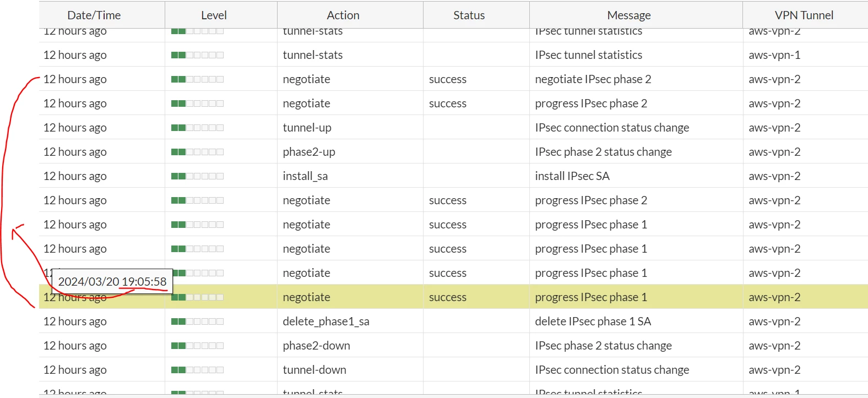Click the 2024/03/20 19:05:58 timestamp tooltip
The image size is (868, 398).
point(112,281)
